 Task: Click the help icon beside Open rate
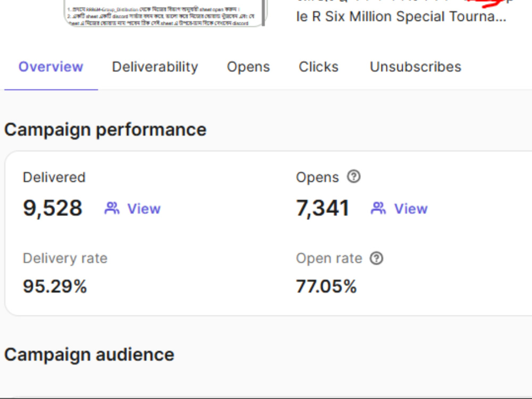click(x=377, y=258)
